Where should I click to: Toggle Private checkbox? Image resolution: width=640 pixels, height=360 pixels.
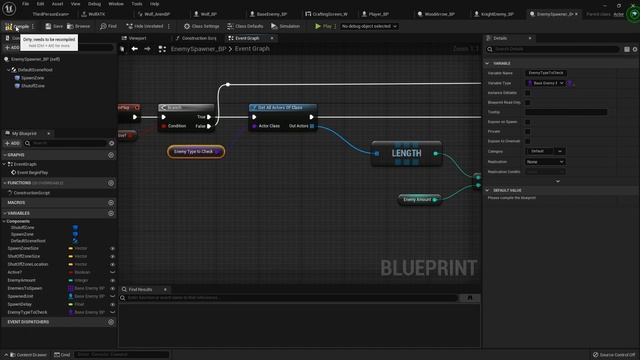pos(527,131)
